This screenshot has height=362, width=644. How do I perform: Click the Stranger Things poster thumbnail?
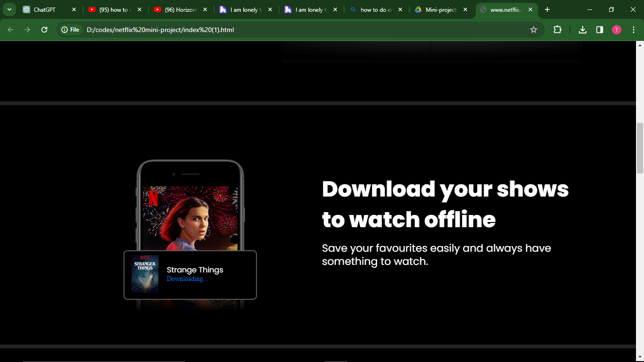tap(145, 274)
